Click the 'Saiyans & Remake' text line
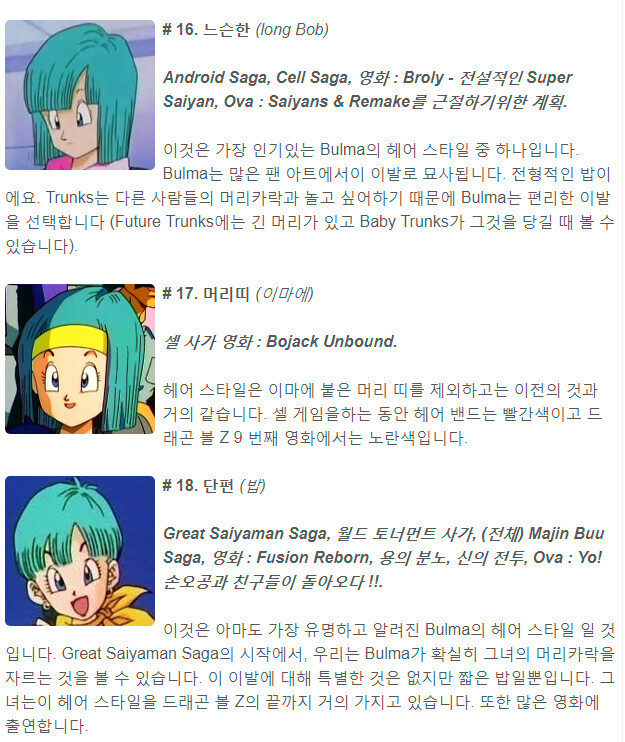Image resolution: width=625 pixels, height=742 pixels. (x=365, y=102)
